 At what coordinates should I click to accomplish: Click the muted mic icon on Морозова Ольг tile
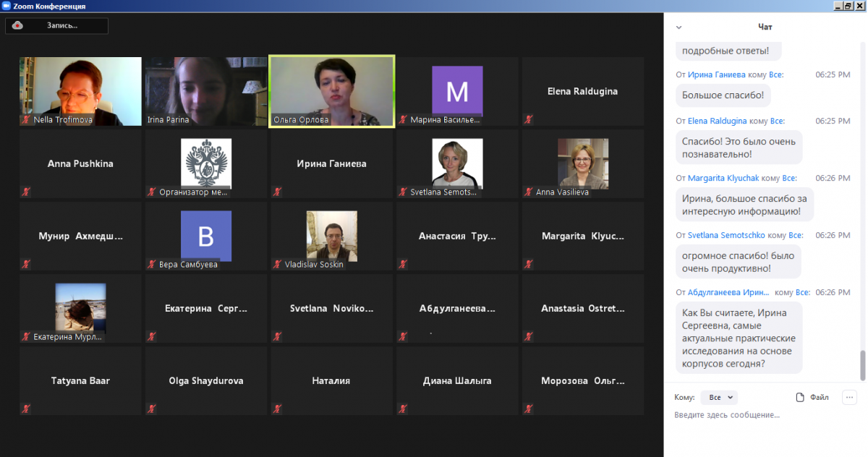529,409
